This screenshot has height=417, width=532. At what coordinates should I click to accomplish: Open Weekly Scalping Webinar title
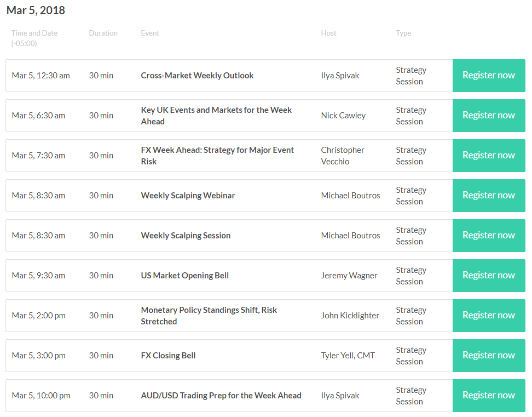click(x=188, y=196)
